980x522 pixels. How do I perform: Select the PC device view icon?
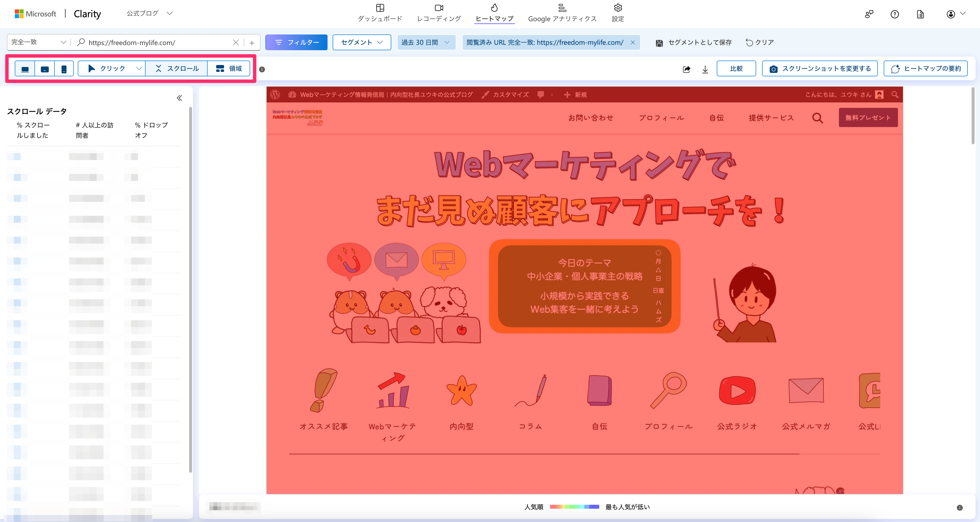(x=25, y=69)
